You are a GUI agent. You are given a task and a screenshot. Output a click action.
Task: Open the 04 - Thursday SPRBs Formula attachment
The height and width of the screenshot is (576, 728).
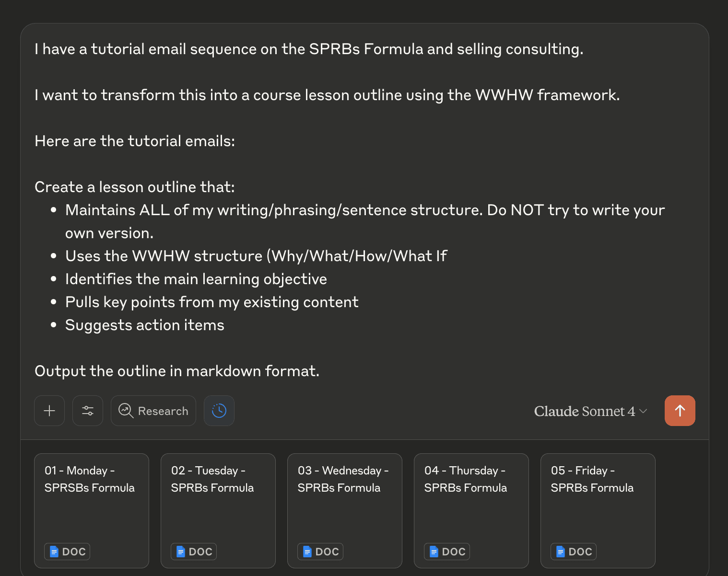pyautogui.click(x=471, y=511)
